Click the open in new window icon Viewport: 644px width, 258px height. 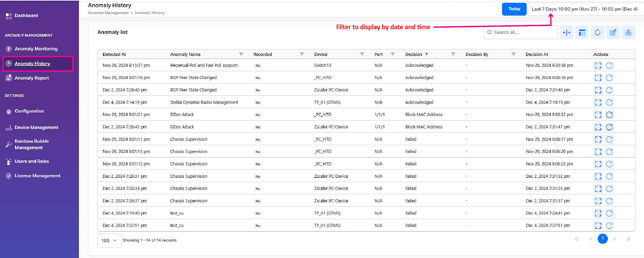(x=613, y=33)
